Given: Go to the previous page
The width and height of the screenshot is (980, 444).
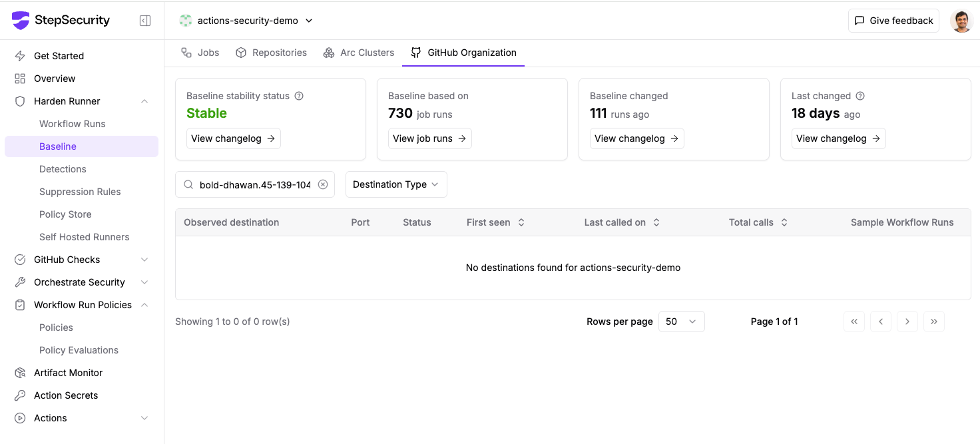Looking at the screenshot, I should click(x=881, y=322).
